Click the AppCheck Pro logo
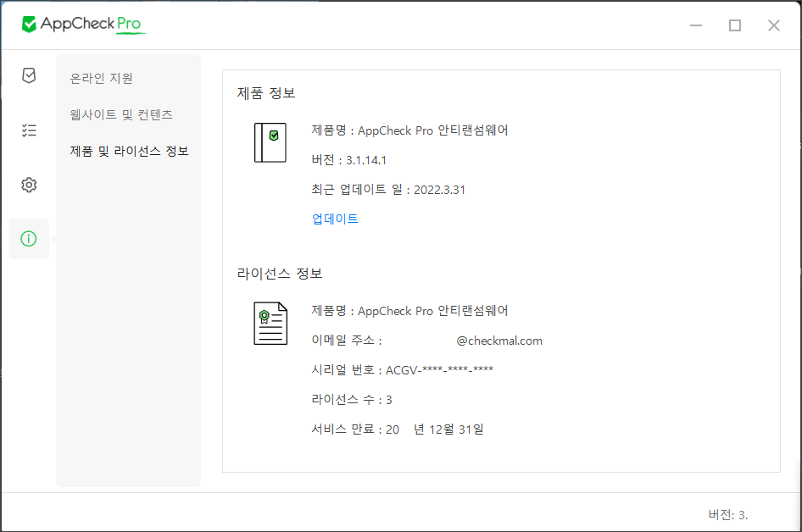Screen dimensions: 802x532 pos(84,25)
